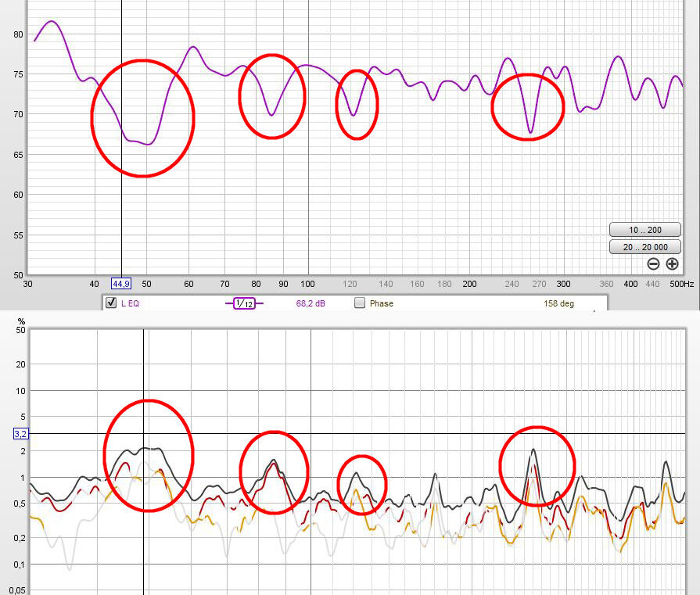This screenshot has height=595, width=700.
Task: Click the 3,2 distortion cursor value box
Action: click(20, 434)
